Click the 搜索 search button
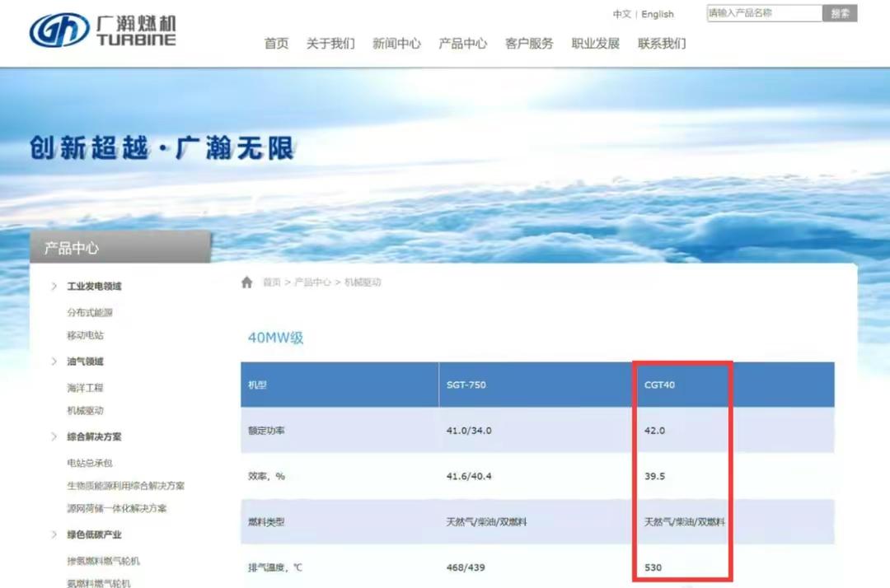 [x=840, y=13]
